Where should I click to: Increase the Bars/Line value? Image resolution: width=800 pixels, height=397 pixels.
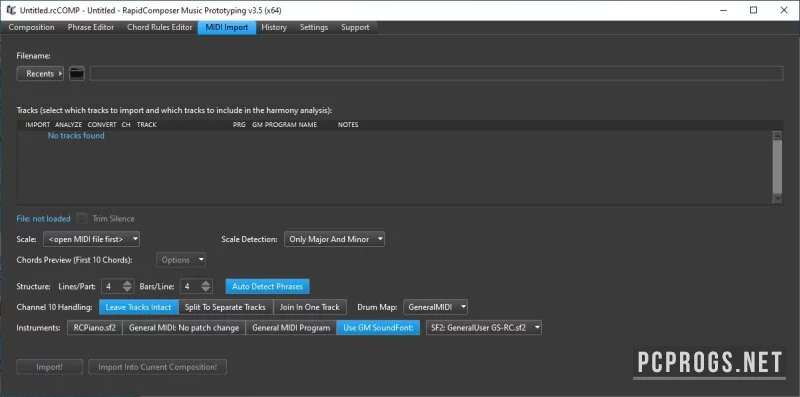point(206,283)
